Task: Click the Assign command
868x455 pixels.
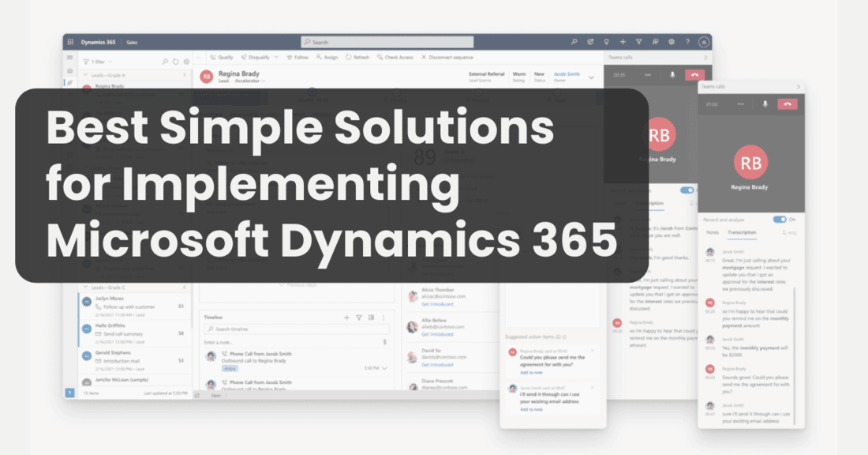Action: click(x=327, y=57)
